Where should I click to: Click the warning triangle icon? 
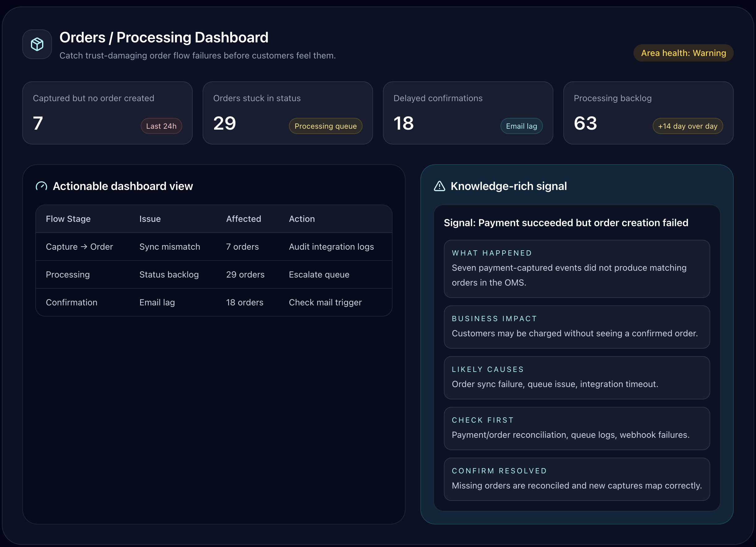439,186
